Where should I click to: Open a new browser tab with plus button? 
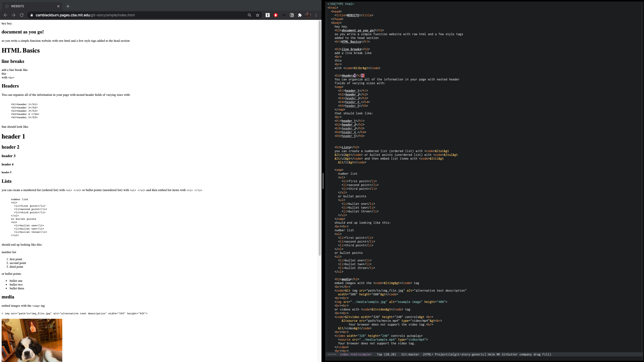click(x=68, y=6)
